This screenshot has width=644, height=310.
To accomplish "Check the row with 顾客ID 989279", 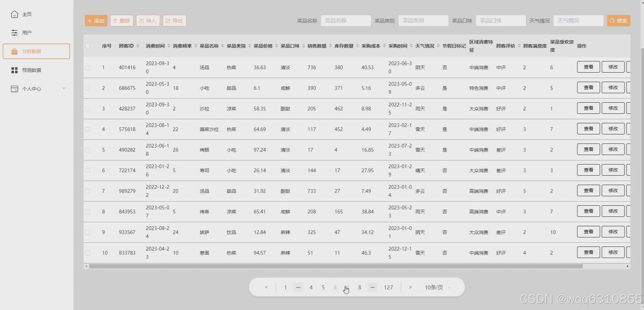I will click(88, 191).
